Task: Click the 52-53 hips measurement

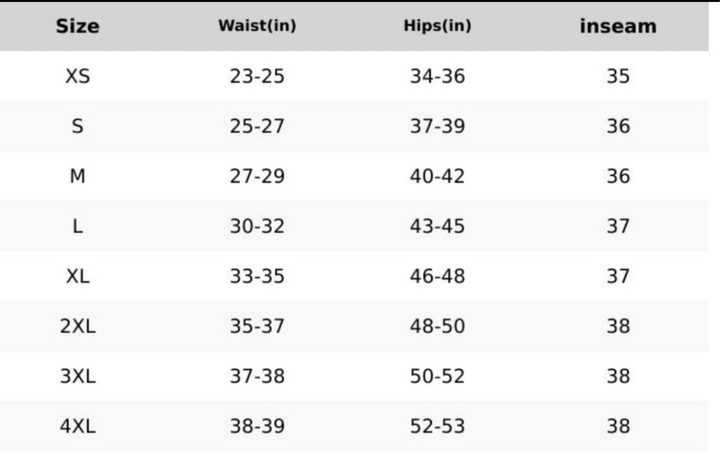Action: pyautogui.click(x=437, y=426)
